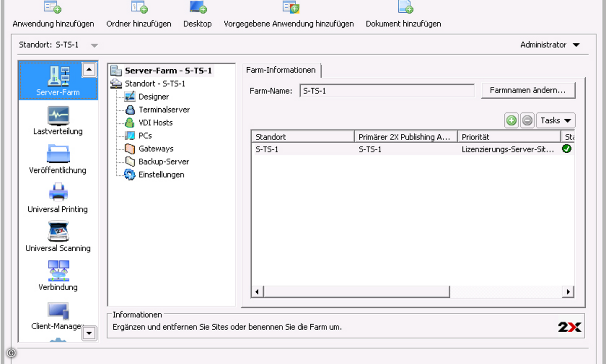
Task: Click Vorgegebene Anwendung hinzufügen icon
Action: (x=291, y=7)
